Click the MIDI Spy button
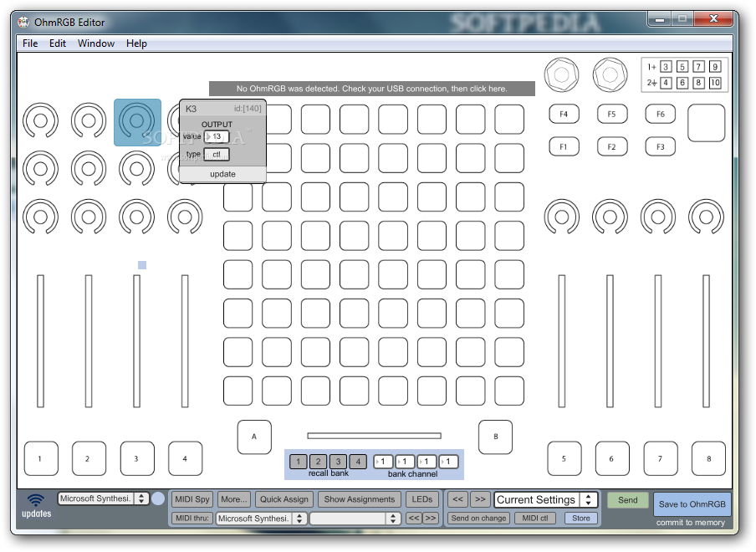Viewport: 756px width, 552px height. coord(192,499)
